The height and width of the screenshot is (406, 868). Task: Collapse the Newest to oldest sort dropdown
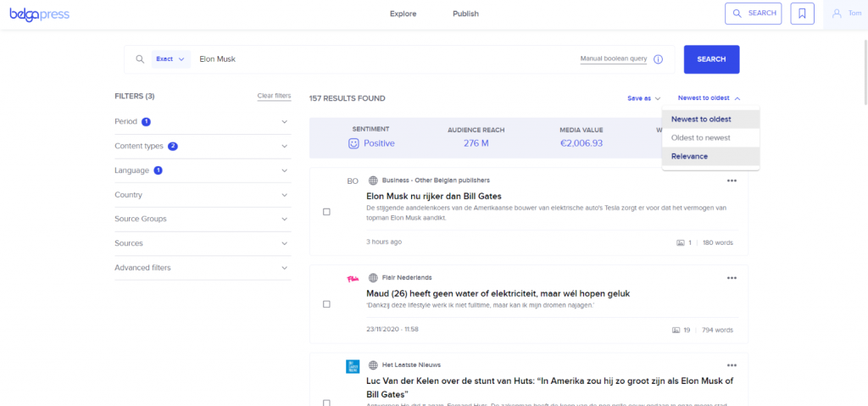709,98
